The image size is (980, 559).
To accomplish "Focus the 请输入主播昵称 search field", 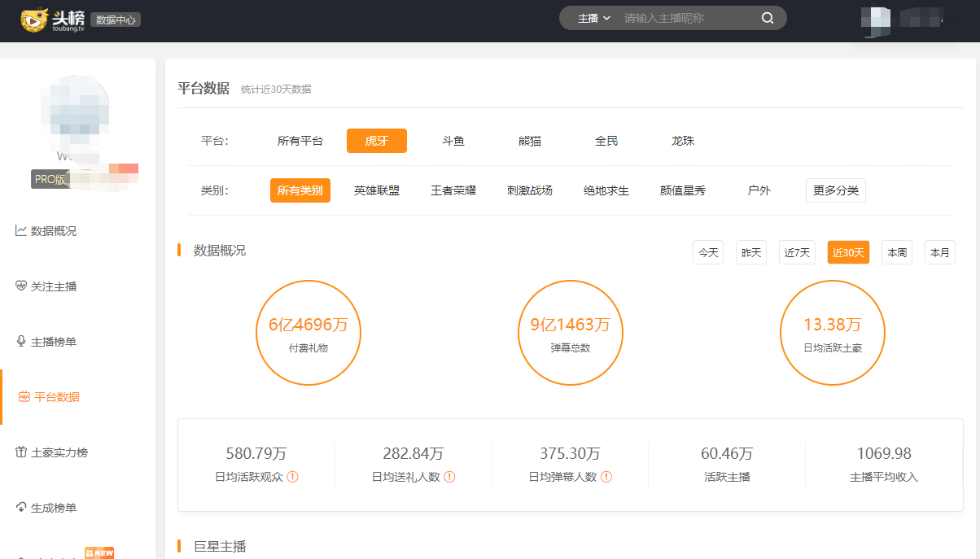I will (688, 18).
